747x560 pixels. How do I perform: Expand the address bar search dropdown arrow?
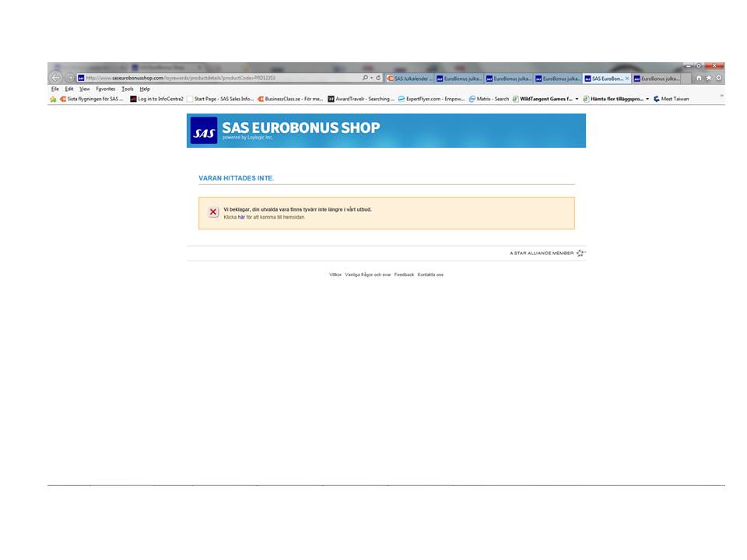click(x=371, y=78)
